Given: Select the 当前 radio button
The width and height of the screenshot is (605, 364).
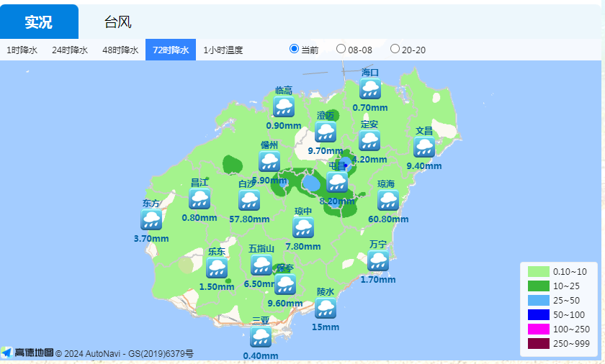Looking at the screenshot, I should pyautogui.click(x=294, y=48).
